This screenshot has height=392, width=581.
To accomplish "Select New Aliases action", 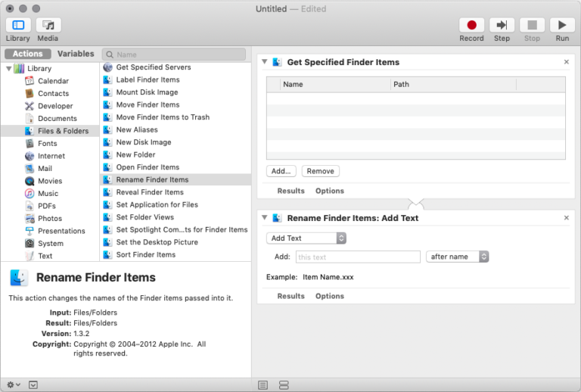I will click(176, 129).
